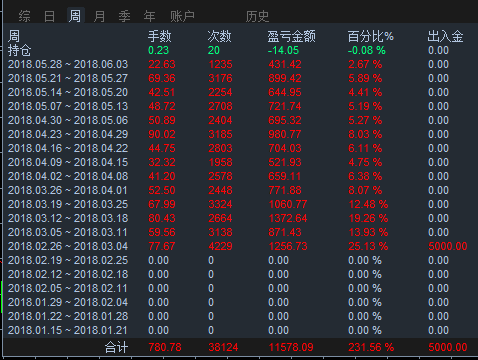Viewport: 478px width, 360px height.
Task: Click the 780.78 total lots
Action: [x=165, y=347]
